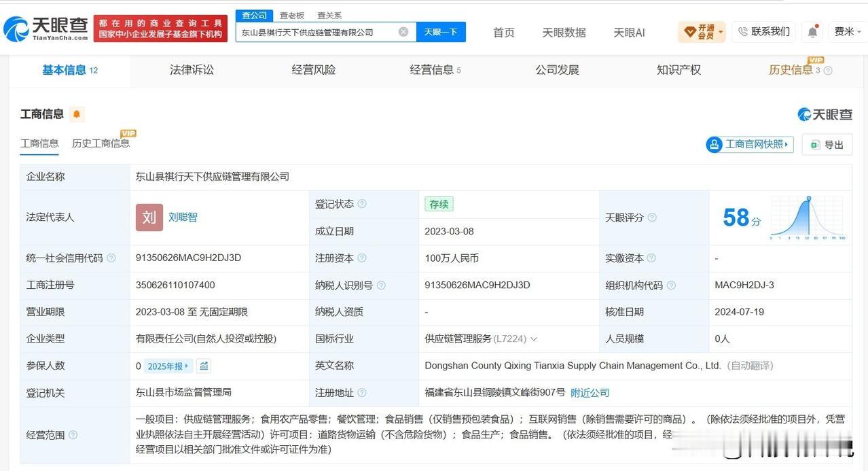Click credit code 91350626MAC9H2DJ3D under 统一社会信用代码

point(188,258)
